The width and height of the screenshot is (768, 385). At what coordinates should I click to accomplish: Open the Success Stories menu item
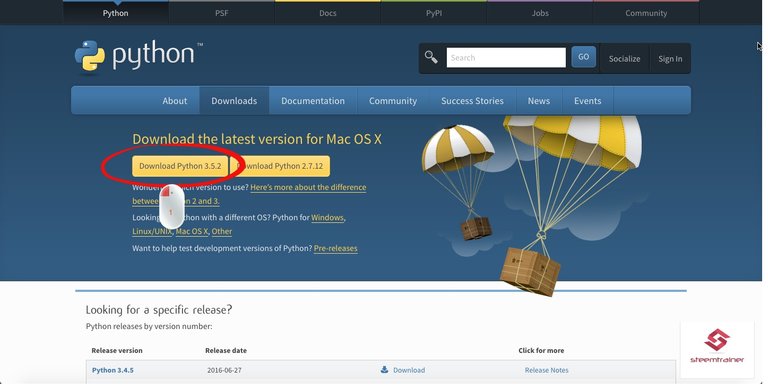tap(472, 101)
